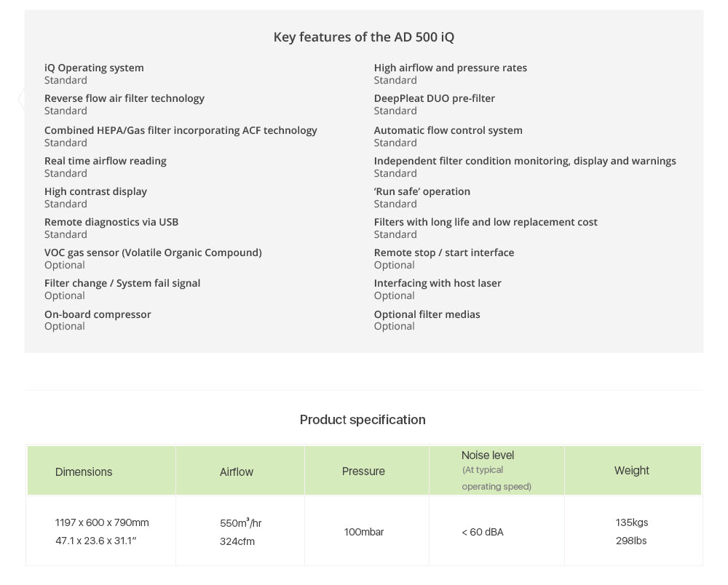Click the 'Product specification' heading
This screenshot has height=585, width=728.
(363, 420)
